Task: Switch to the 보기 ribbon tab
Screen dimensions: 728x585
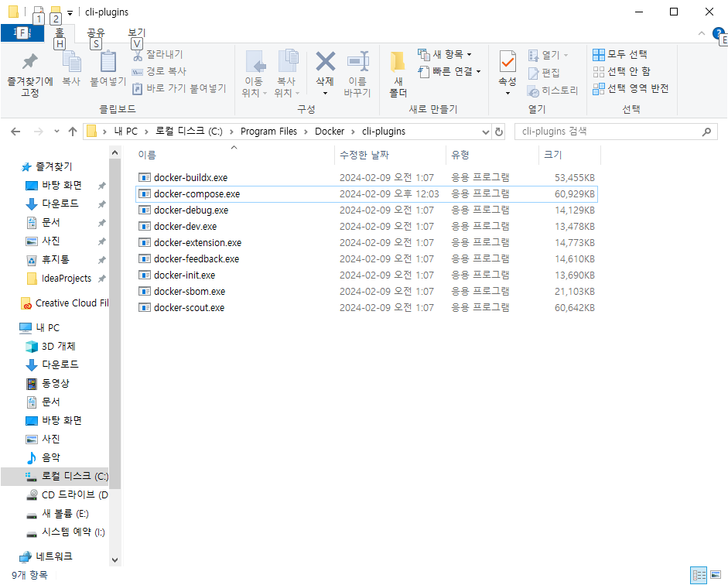Action: pyautogui.click(x=136, y=33)
